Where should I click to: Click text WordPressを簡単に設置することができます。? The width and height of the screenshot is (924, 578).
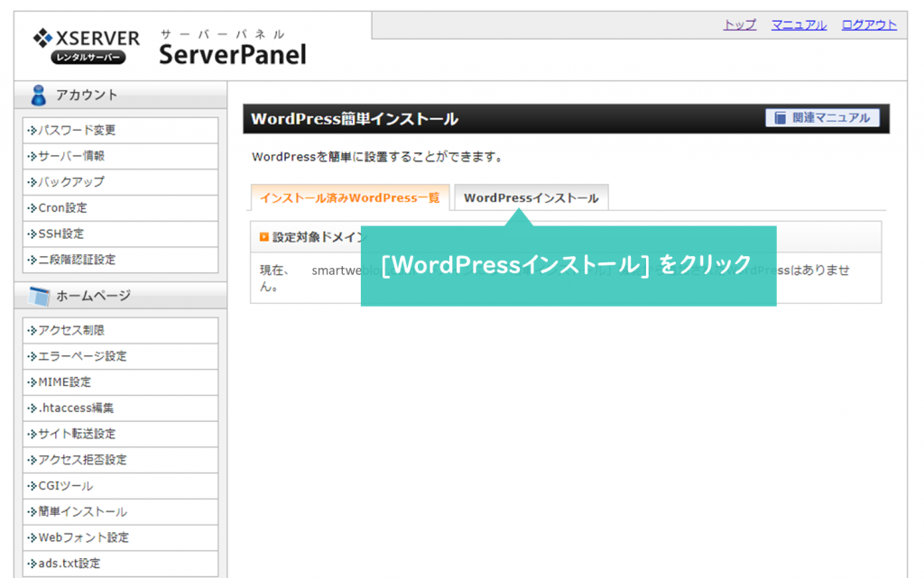pyautogui.click(x=377, y=157)
